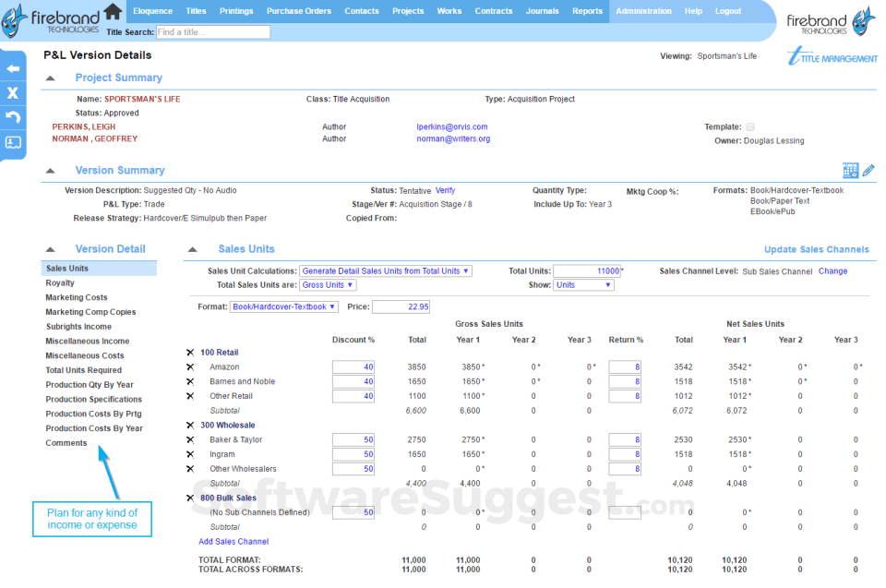Click the Home house icon

(x=113, y=11)
